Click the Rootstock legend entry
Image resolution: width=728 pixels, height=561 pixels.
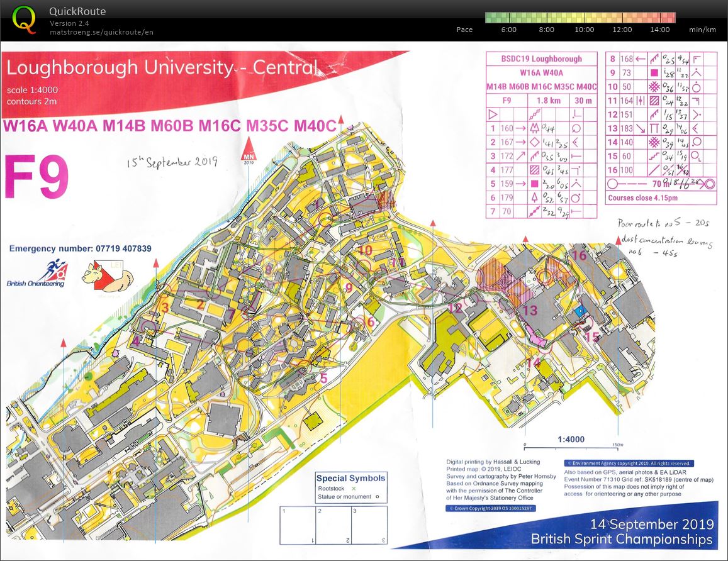pyautogui.click(x=337, y=489)
